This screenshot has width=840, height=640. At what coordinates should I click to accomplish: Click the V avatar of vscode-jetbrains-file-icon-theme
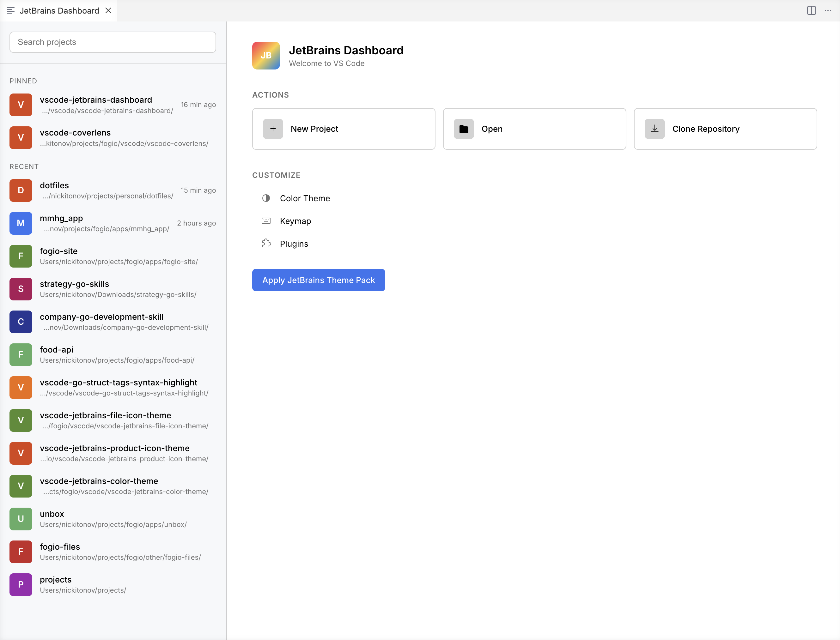coord(21,420)
